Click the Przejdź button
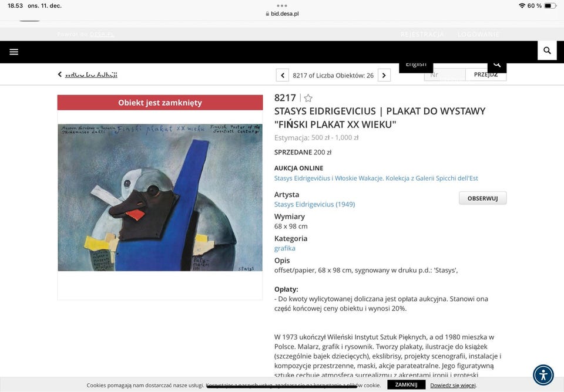This screenshot has width=564, height=392. pyautogui.click(x=486, y=75)
